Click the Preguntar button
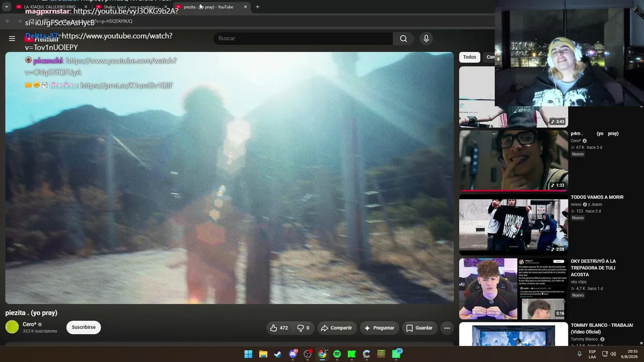Screen dimensions: 644x362 [379, 328]
